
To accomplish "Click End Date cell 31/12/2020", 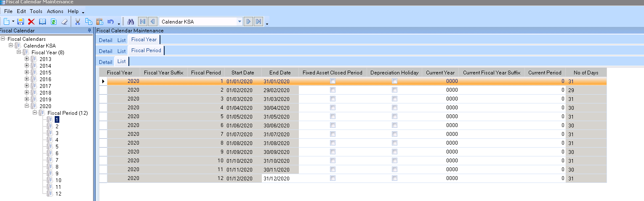I will point(280,178).
